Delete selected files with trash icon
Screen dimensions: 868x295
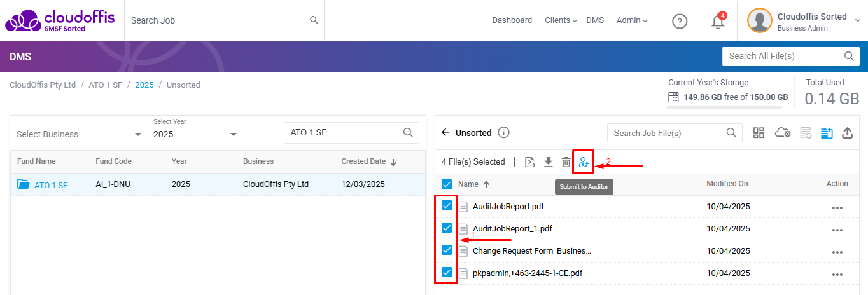pyautogui.click(x=566, y=162)
